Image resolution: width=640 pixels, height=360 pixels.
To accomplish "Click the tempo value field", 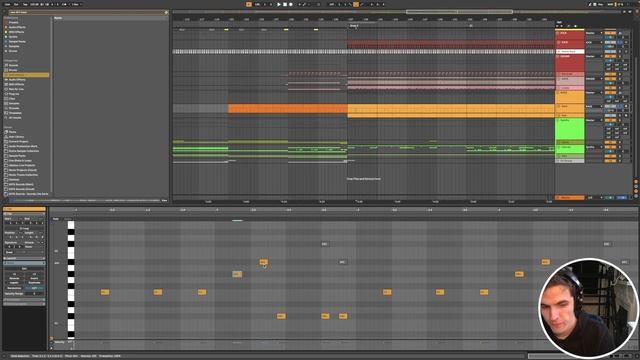I will click(x=34, y=4).
